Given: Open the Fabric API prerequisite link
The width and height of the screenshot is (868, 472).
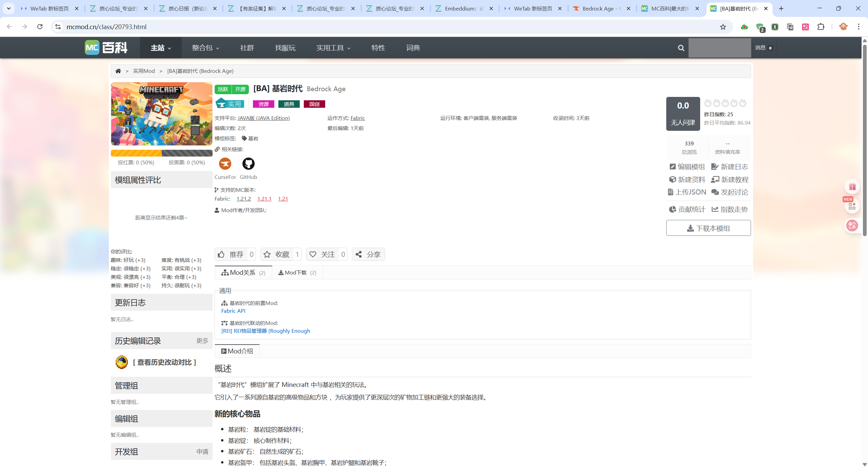Looking at the screenshot, I should 233,311.
